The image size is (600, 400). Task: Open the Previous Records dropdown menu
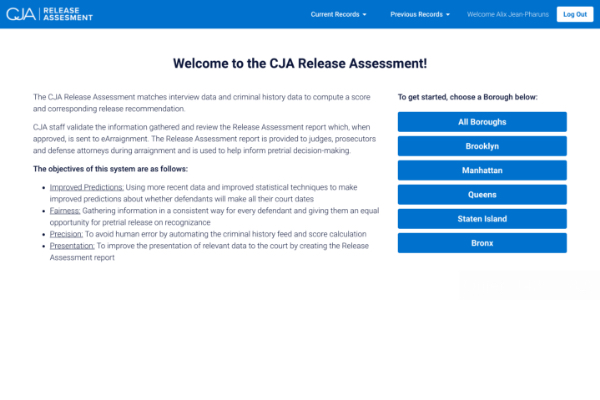pyautogui.click(x=420, y=15)
